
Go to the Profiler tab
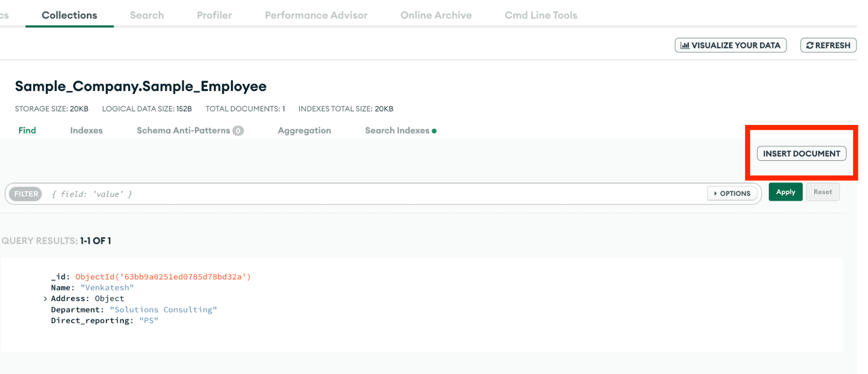pyautogui.click(x=214, y=15)
